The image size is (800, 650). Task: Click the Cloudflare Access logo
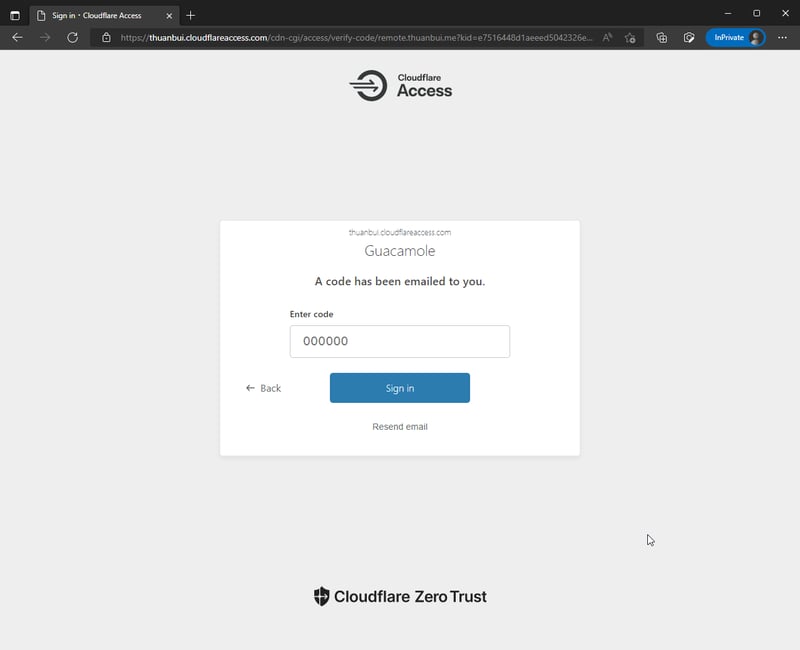pos(401,85)
